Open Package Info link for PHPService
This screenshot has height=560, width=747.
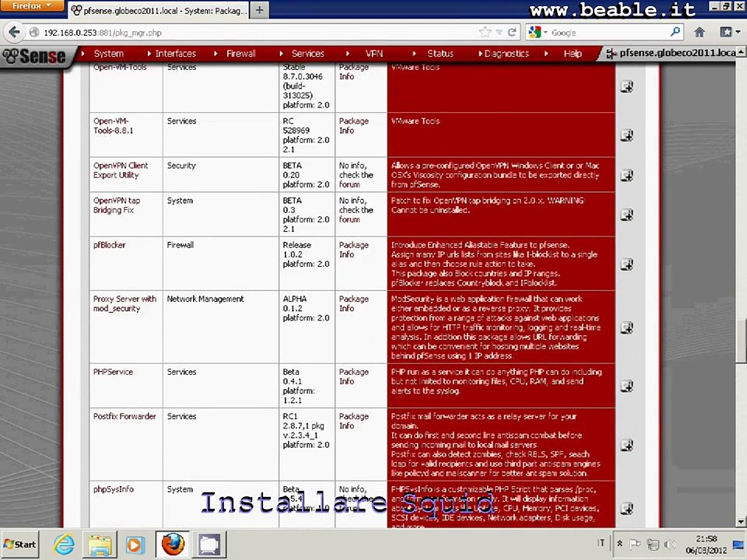tap(353, 376)
